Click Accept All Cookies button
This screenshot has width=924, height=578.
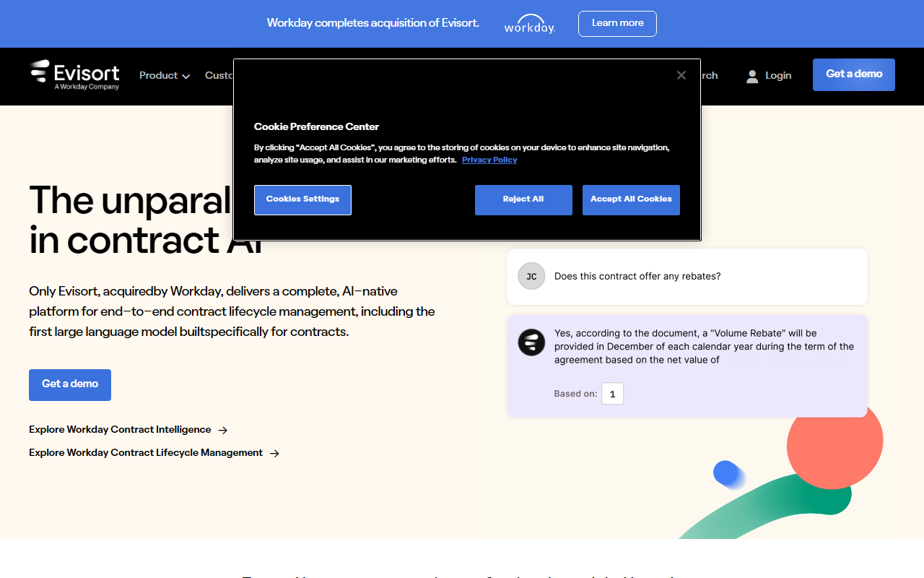[x=631, y=199]
